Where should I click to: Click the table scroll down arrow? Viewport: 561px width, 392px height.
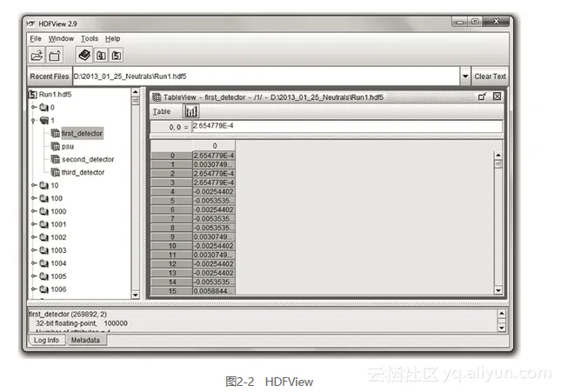click(498, 290)
